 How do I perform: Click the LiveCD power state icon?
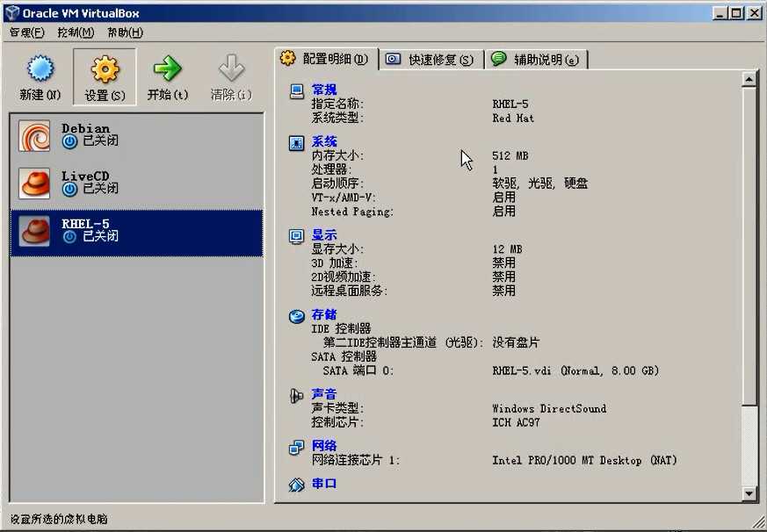pos(70,190)
